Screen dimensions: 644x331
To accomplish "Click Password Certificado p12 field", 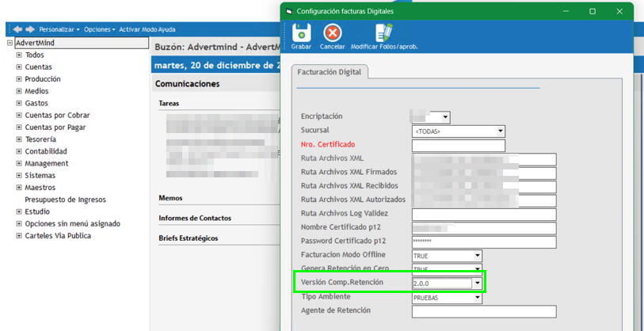I will 484,242.
